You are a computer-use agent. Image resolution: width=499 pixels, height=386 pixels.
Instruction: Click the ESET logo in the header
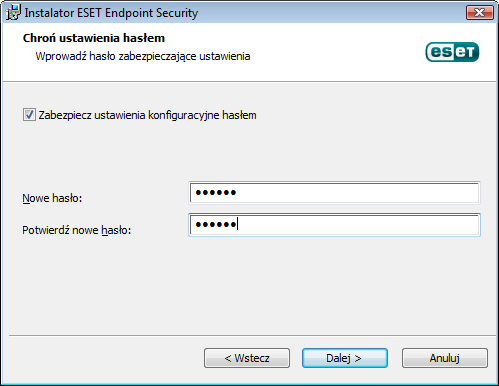[x=452, y=52]
